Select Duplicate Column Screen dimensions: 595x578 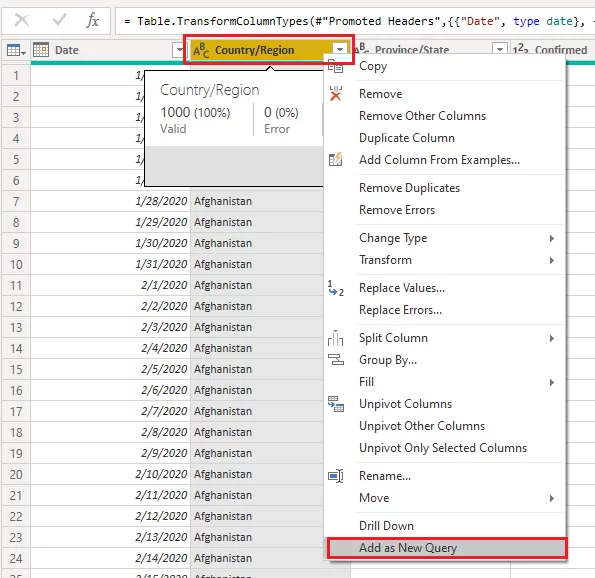click(445, 138)
